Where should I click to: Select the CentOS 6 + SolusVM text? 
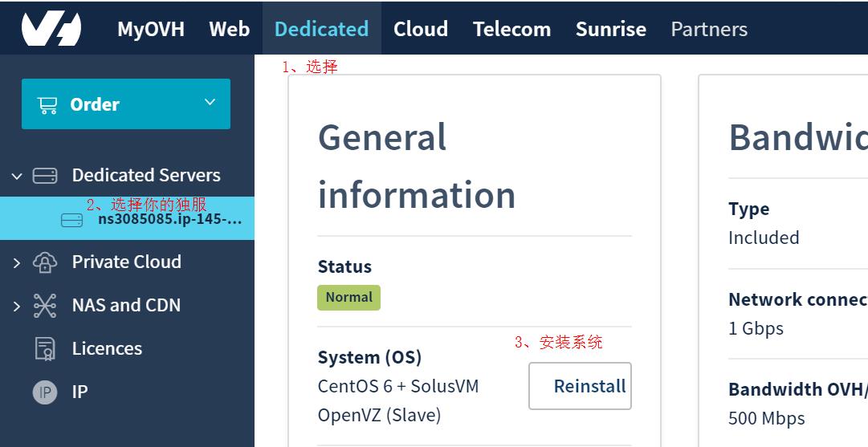(x=398, y=386)
